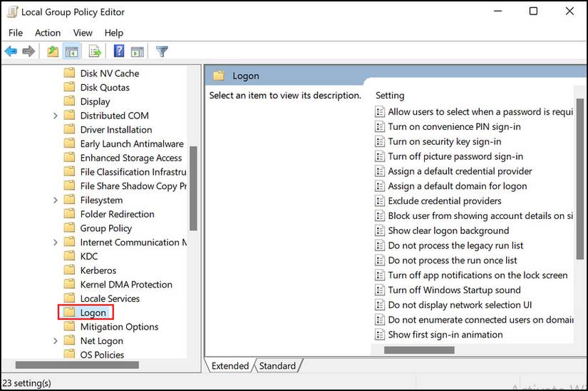
Task: Expand the Distributed COM tree node
Action: 55,116
